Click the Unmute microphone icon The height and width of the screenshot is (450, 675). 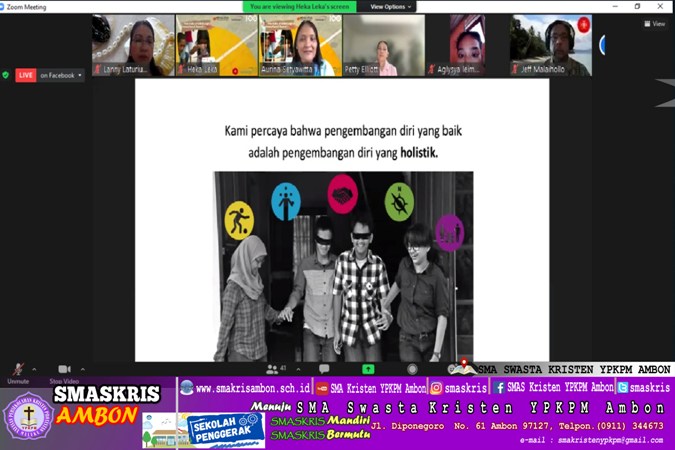[x=18, y=369]
